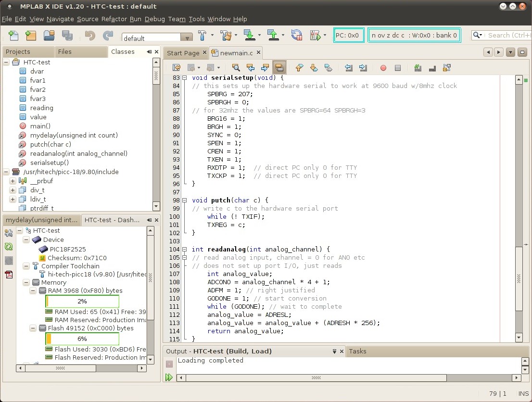Click the Next Bookmark icon
The height and width of the screenshot is (402, 532).
(314, 67)
